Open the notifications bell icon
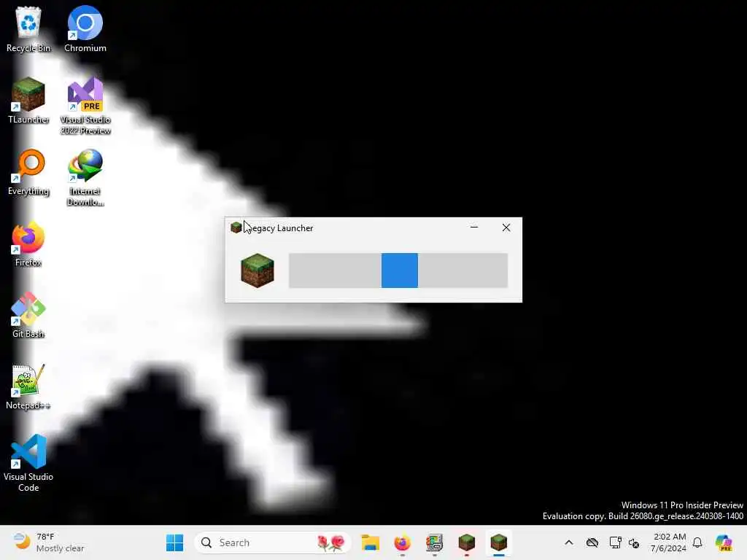Viewport: 747px width, 560px height. [697, 542]
